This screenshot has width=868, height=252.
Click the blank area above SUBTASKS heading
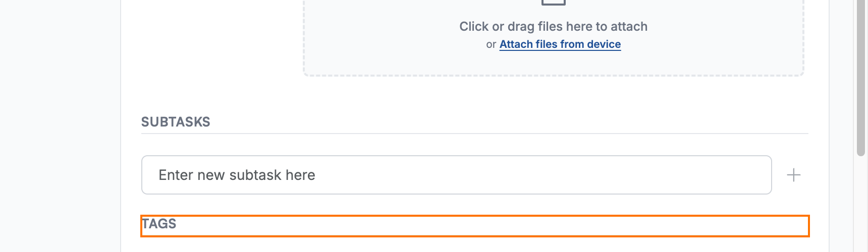[x=475, y=96]
